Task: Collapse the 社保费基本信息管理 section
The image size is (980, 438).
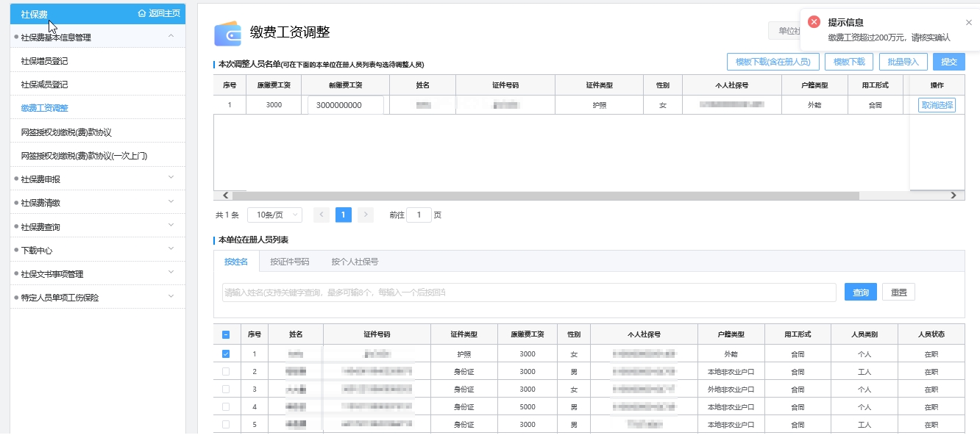Action: point(171,37)
